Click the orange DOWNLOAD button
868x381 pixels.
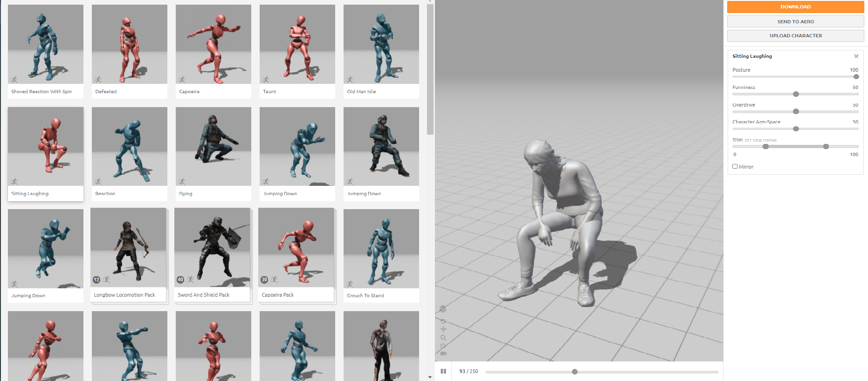pos(795,7)
